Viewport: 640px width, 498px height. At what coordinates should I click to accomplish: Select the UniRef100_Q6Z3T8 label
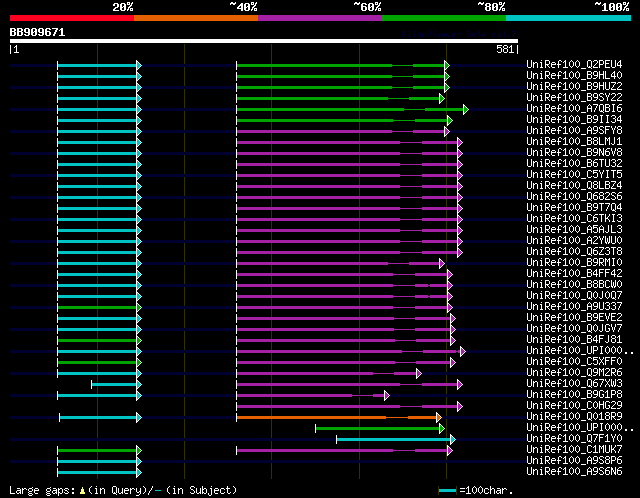[574, 251]
